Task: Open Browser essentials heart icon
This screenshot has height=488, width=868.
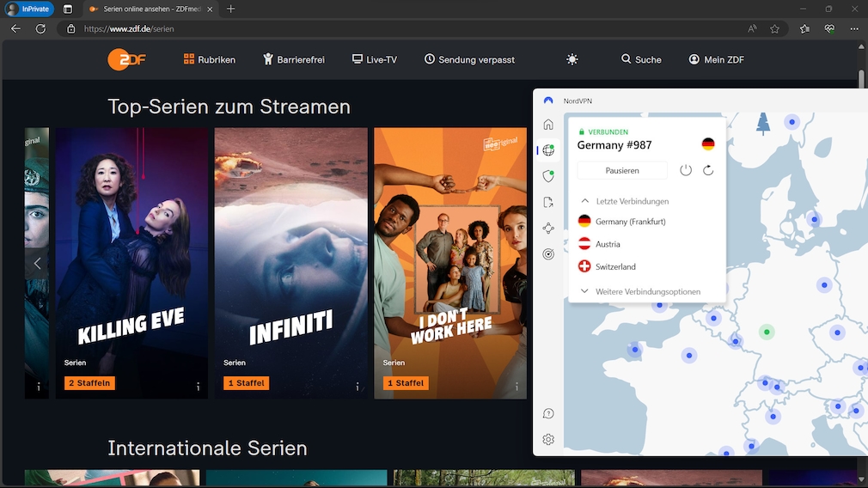Action: (829, 28)
